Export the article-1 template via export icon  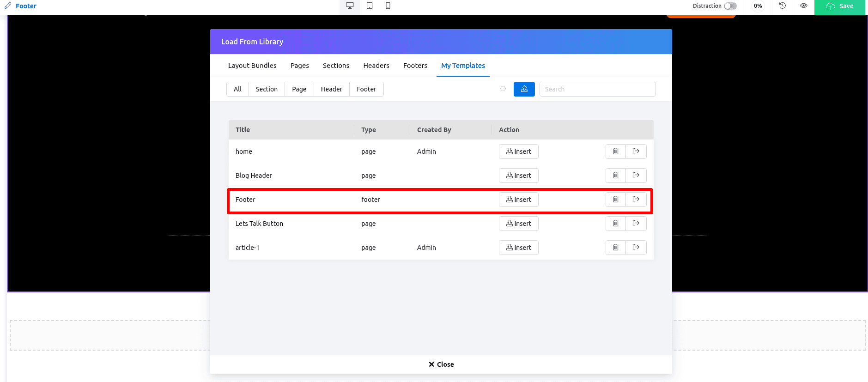click(636, 248)
